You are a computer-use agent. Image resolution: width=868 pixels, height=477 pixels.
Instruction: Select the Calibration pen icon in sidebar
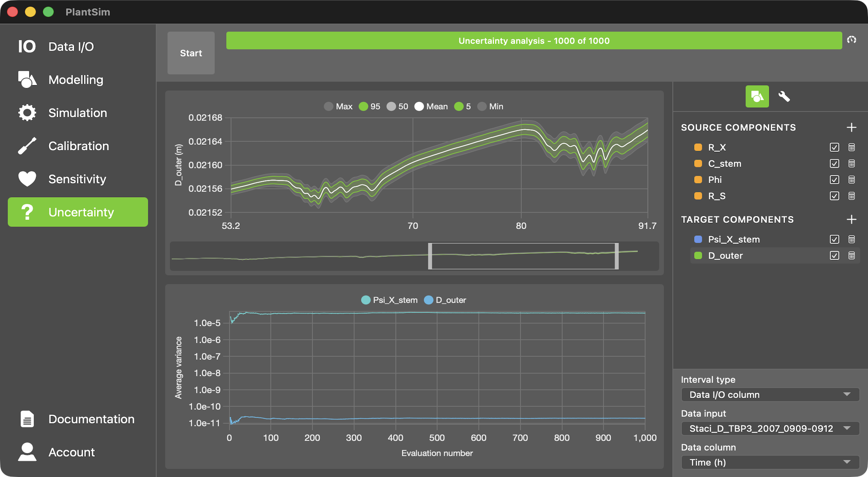(x=27, y=146)
